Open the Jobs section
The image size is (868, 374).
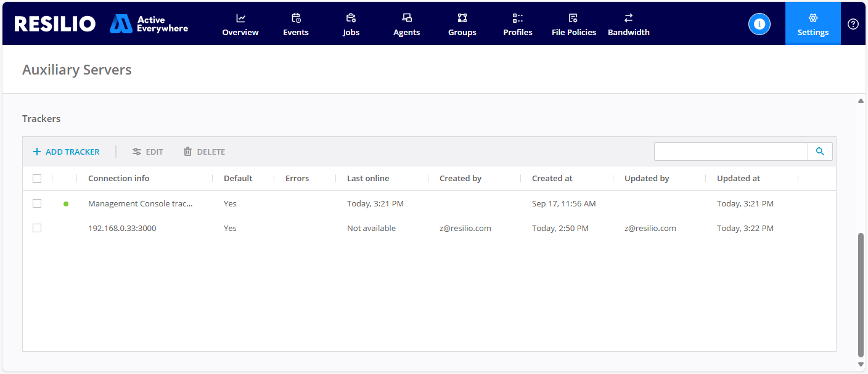coord(351,25)
